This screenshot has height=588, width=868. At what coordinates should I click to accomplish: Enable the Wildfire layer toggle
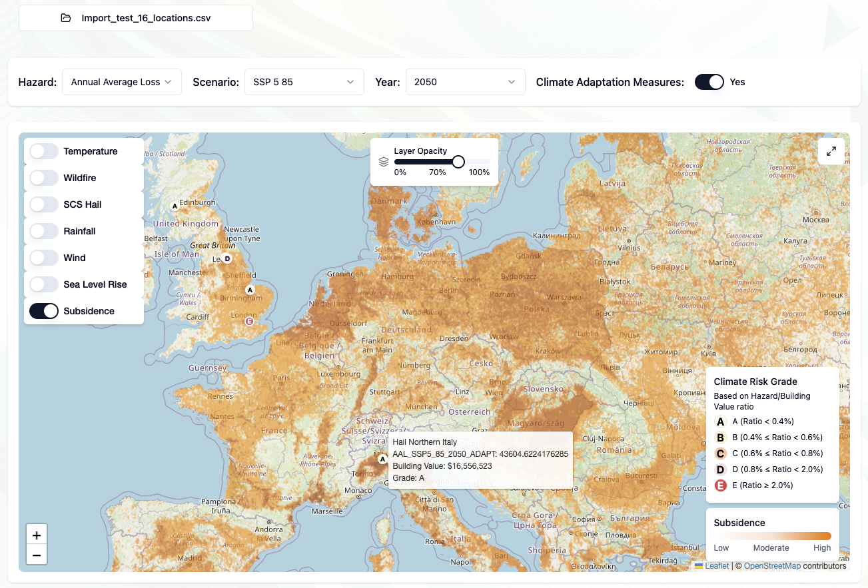(44, 178)
